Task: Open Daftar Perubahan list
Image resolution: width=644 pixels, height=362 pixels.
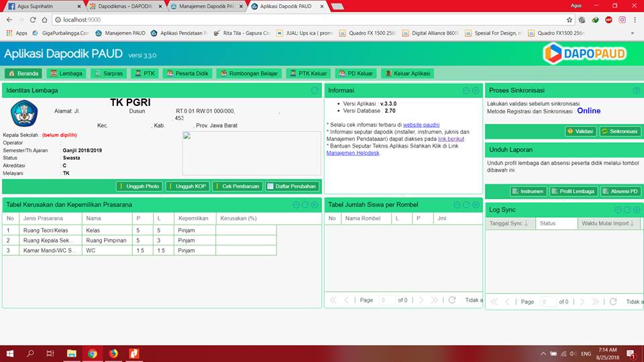Action: click(292, 186)
